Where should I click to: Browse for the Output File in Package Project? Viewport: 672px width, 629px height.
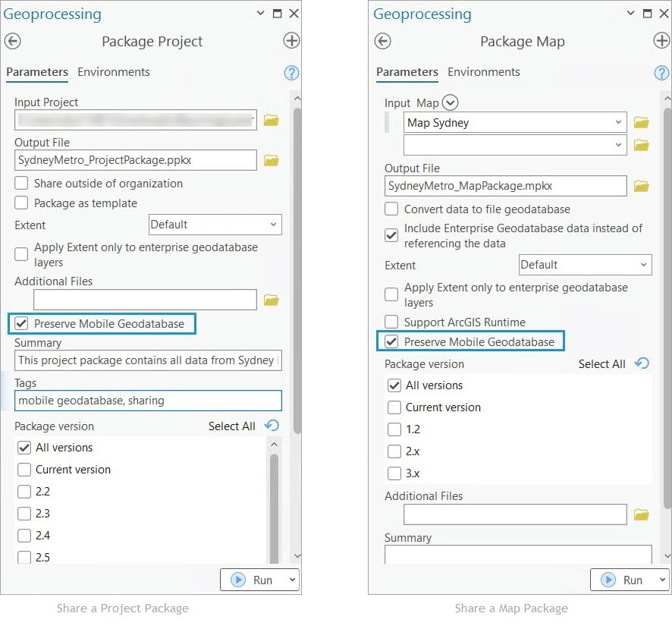tap(271, 160)
